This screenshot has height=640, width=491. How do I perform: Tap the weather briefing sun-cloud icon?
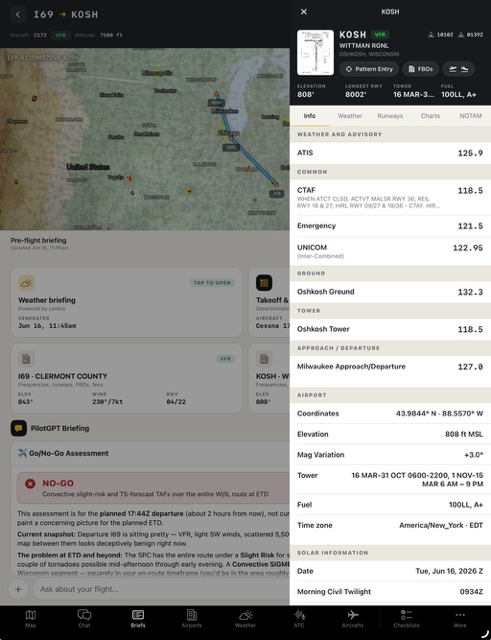26,282
